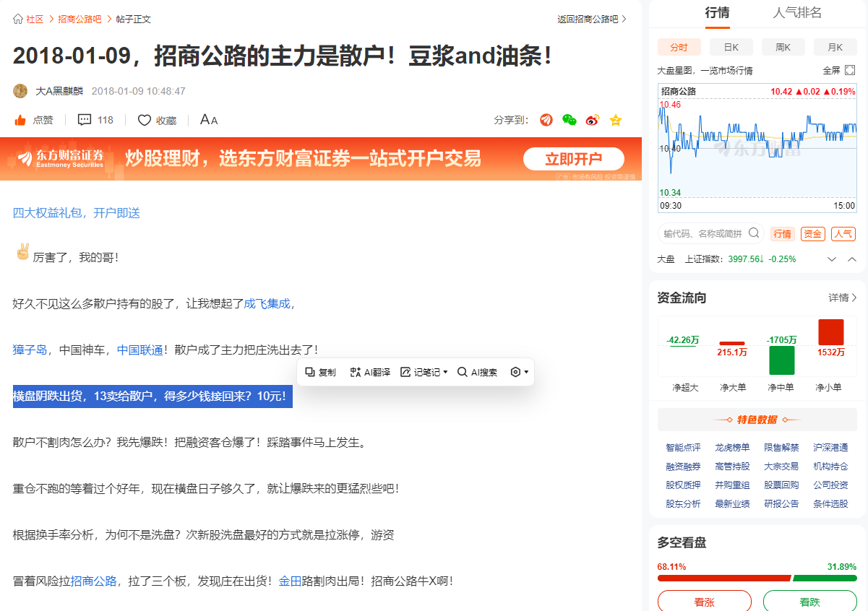The height and width of the screenshot is (611, 868).
Task: Toggle 行情 search mode button
Action: [783, 234]
